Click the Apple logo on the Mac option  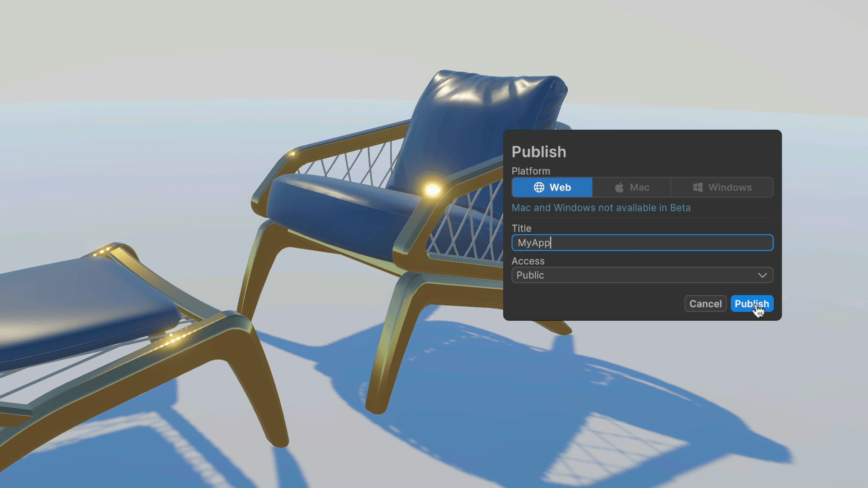click(x=619, y=187)
